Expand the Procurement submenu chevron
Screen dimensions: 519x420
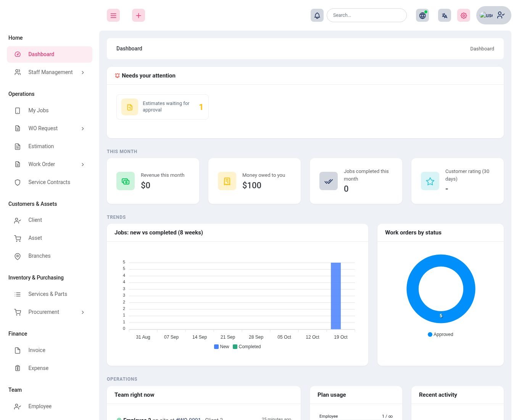point(83,312)
